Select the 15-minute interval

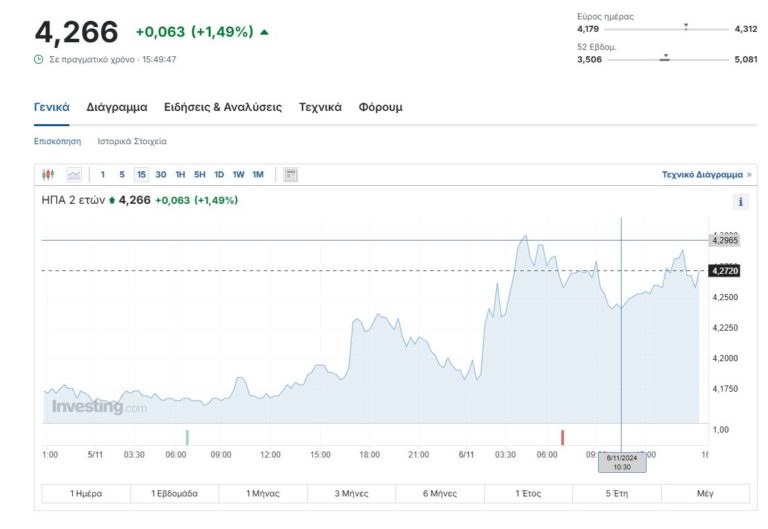pos(141,174)
